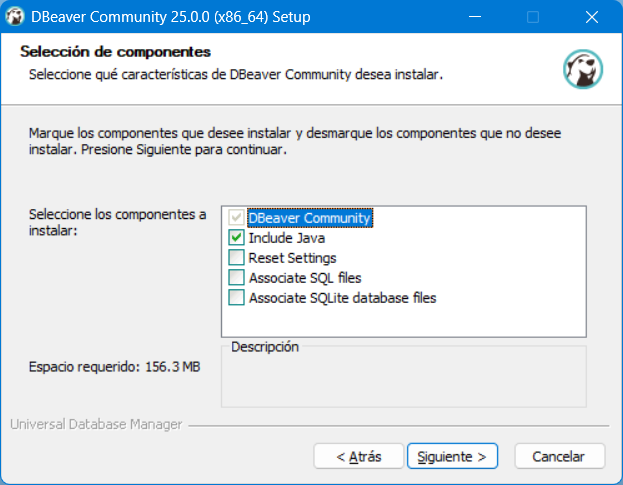The image size is (623, 485).
Task: Select the Include Java label text
Action: point(287,238)
